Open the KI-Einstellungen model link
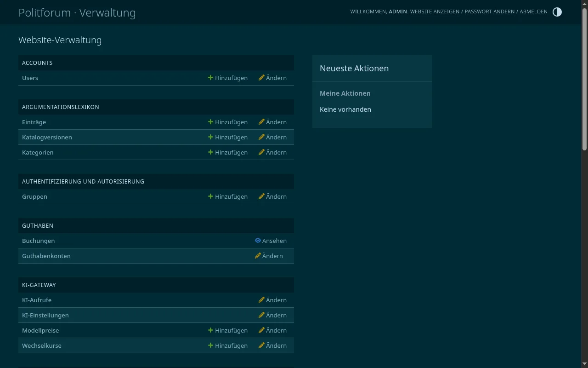The width and height of the screenshot is (588, 368). pos(45,315)
